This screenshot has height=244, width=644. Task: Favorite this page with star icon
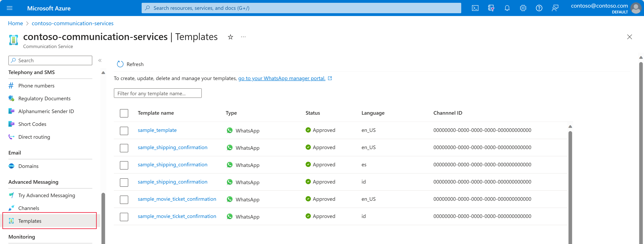click(x=230, y=37)
